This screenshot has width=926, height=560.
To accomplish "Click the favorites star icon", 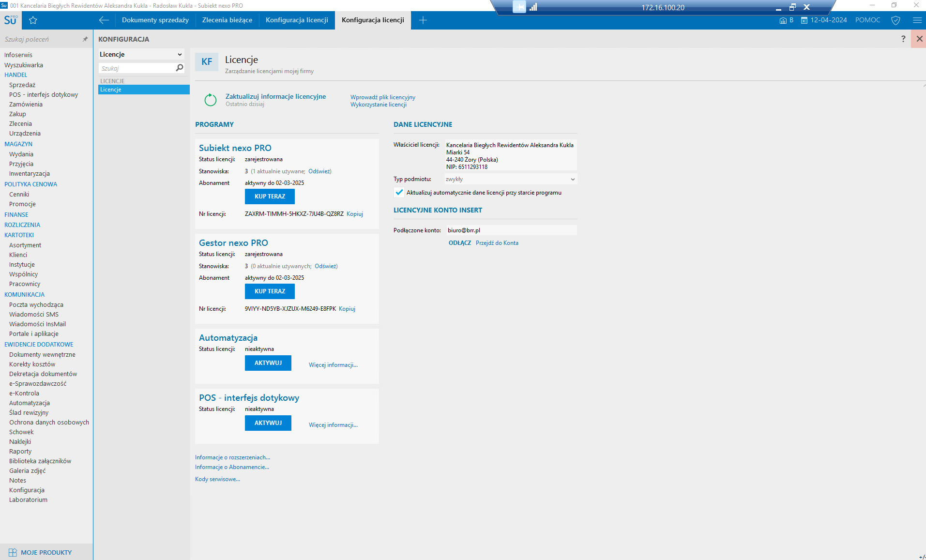I will coord(33,20).
